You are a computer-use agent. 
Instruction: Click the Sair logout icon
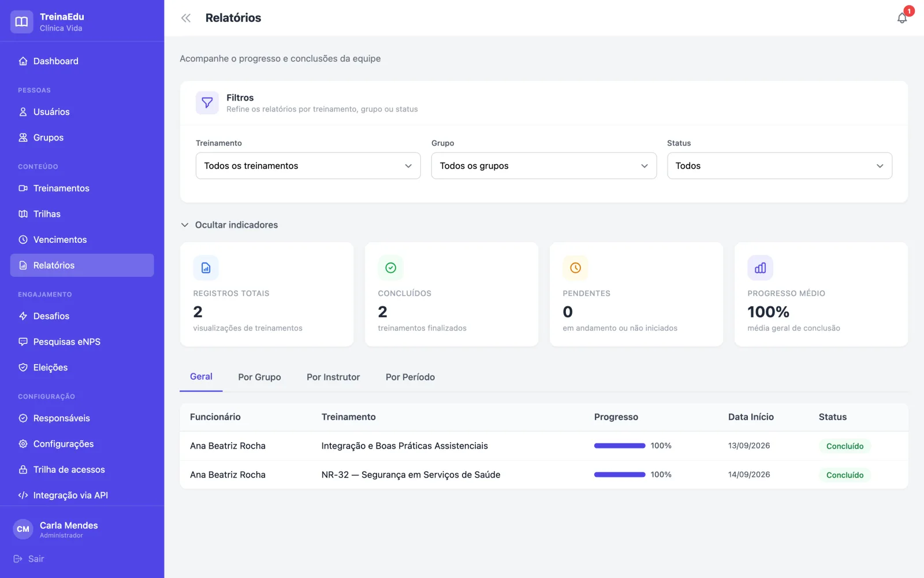[18, 559]
